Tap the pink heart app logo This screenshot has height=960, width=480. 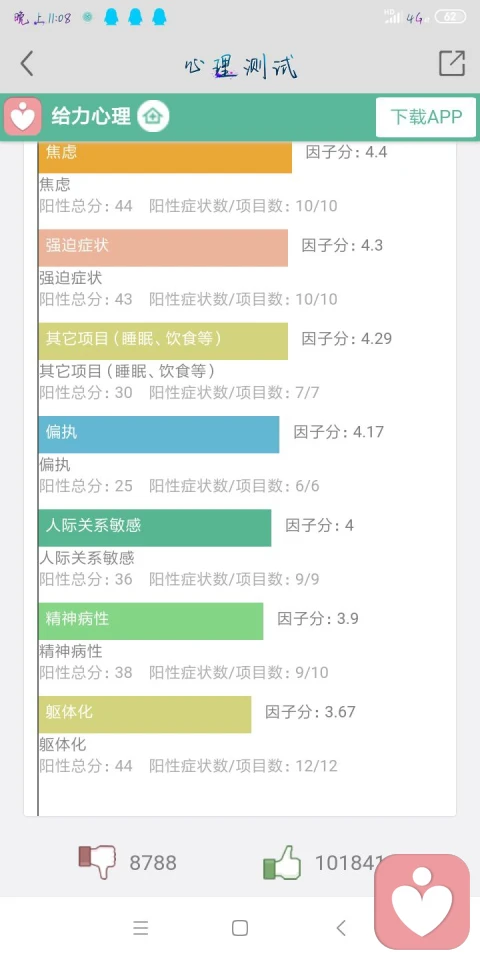click(x=23, y=116)
